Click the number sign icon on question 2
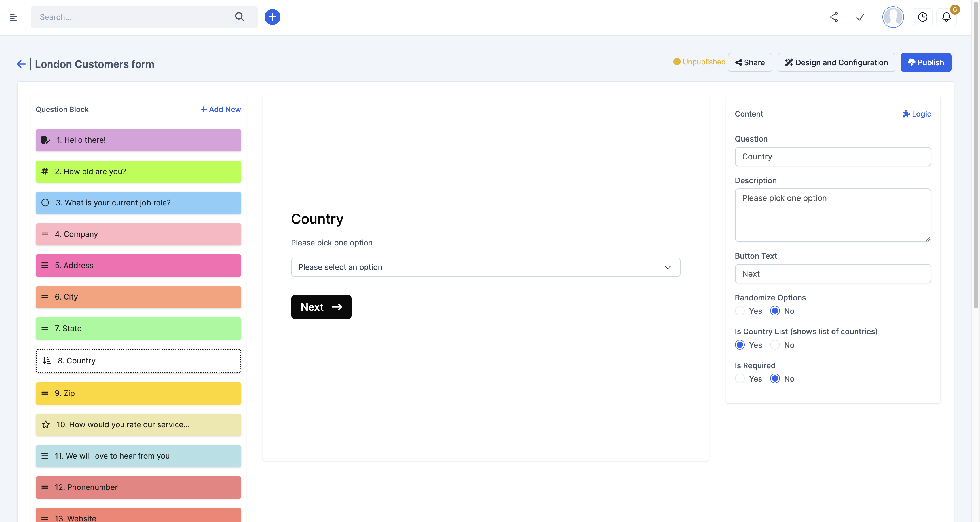The height and width of the screenshot is (522, 980). click(45, 171)
